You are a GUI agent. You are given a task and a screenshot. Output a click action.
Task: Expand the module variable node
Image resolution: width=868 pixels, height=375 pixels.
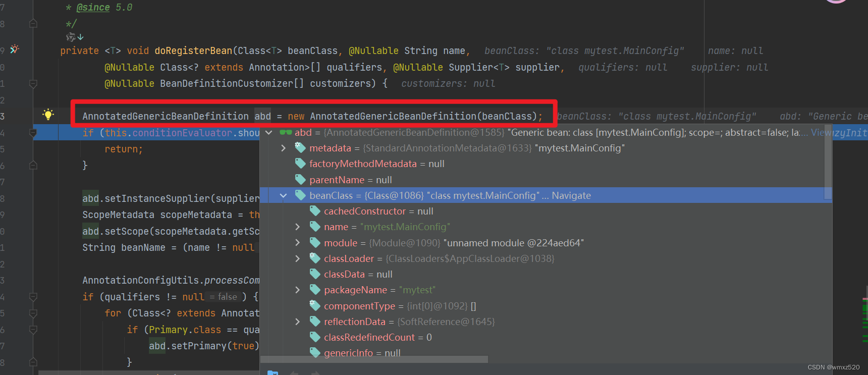point(298,243)
